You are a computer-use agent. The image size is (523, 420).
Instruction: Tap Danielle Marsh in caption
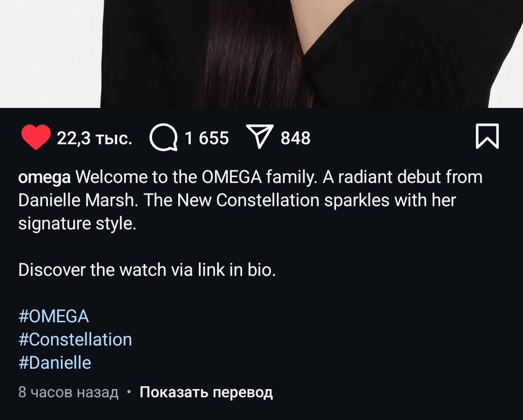pyautogui.click(x=78, y=200)
